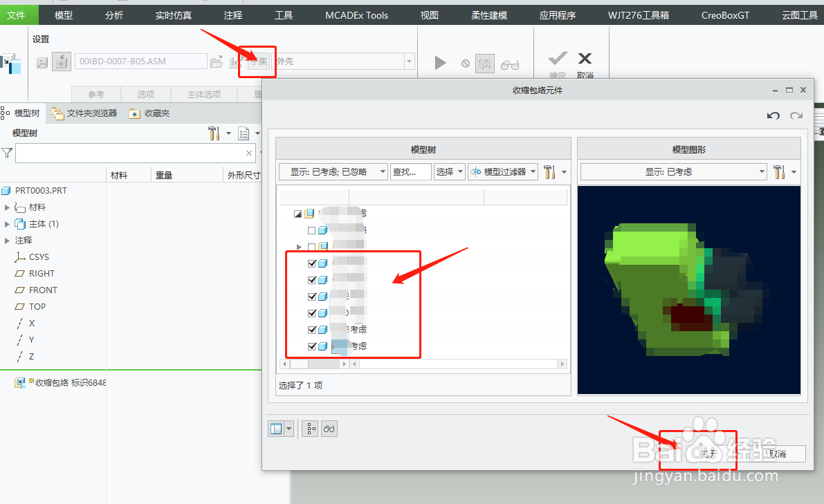Screen dimensions: 824x504
Task: Click the verify geometry icon beside the glasses
Action: click(x=485, y=64)
